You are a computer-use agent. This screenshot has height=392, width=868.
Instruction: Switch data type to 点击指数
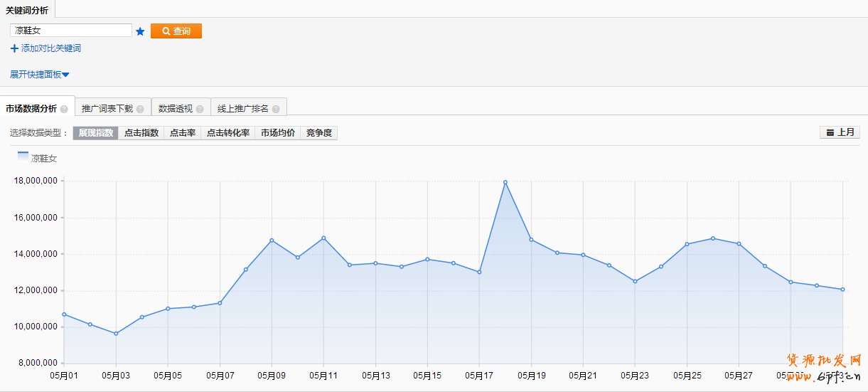[141, 133]
